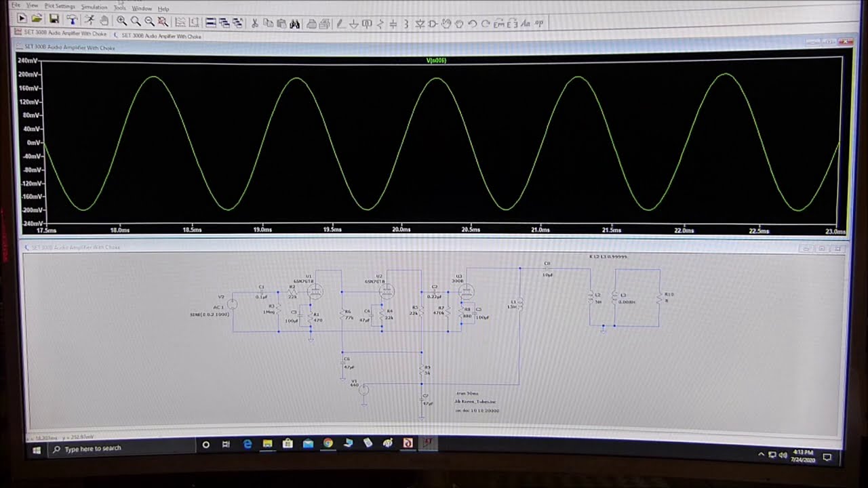
Task: Click the 17.5ms time axis label
Action: pyautogui.click(x=46, y=230)
